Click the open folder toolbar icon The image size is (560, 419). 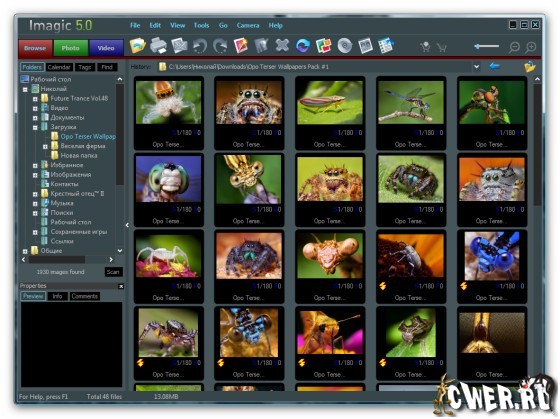tap(138, 46)
